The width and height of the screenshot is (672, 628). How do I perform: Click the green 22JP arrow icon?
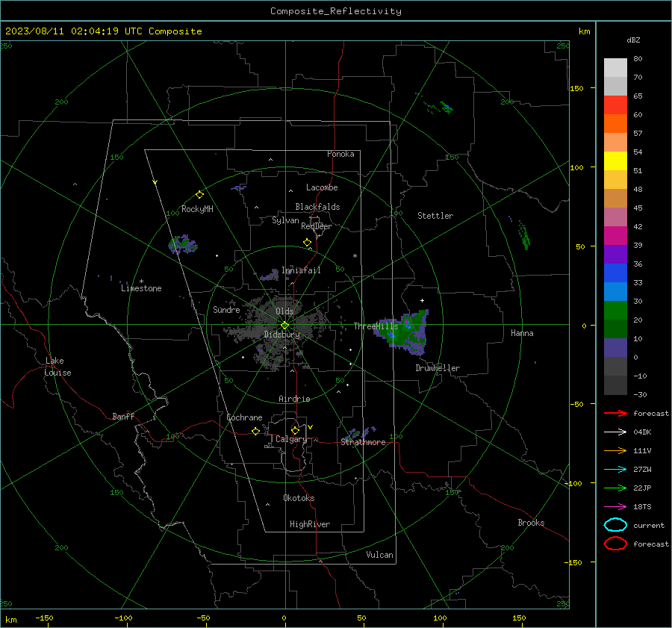[615, 488]
